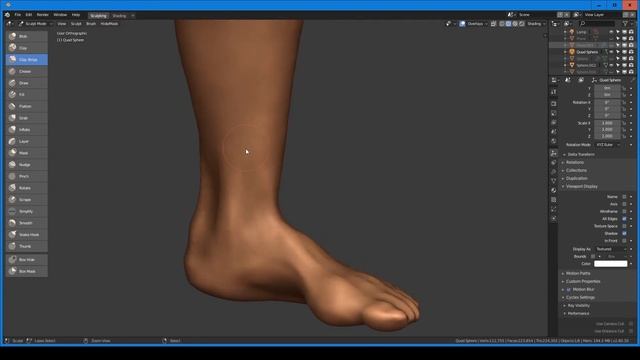Select the Rotate sculpt brush
640x360 pixels.
pyautogui.click(x=27, y=188)
